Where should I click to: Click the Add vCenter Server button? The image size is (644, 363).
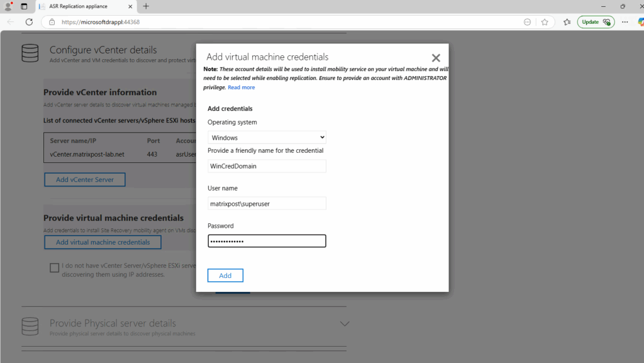[x=85, y=179]
